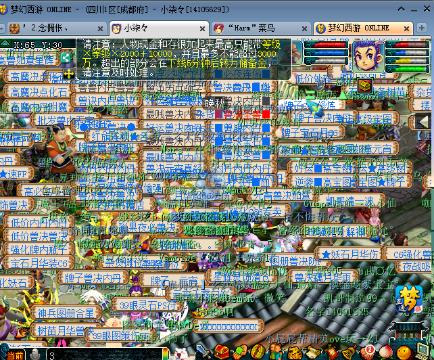This screenshot has height=360, width=434.
Task: Click the white pet icon beside chat bar
Action: [180, 353]
